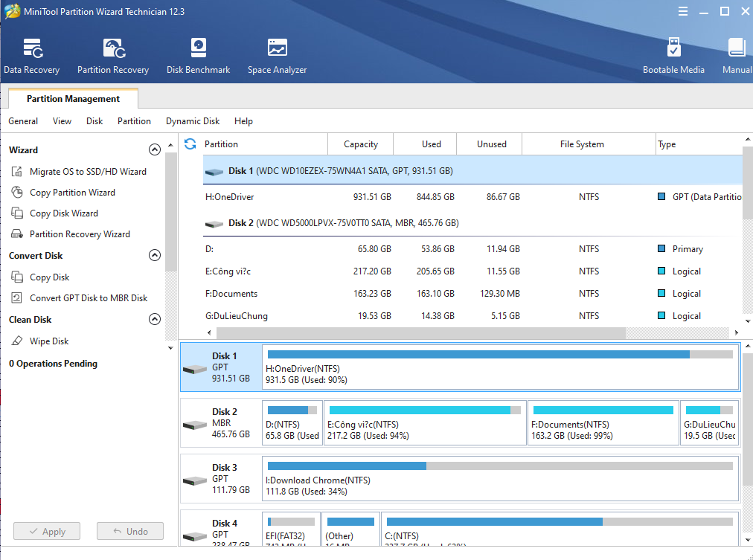Viewport: 753px width, 560px height.
Task: Collapse the Wizard section
Action: [x=155, y=149]
